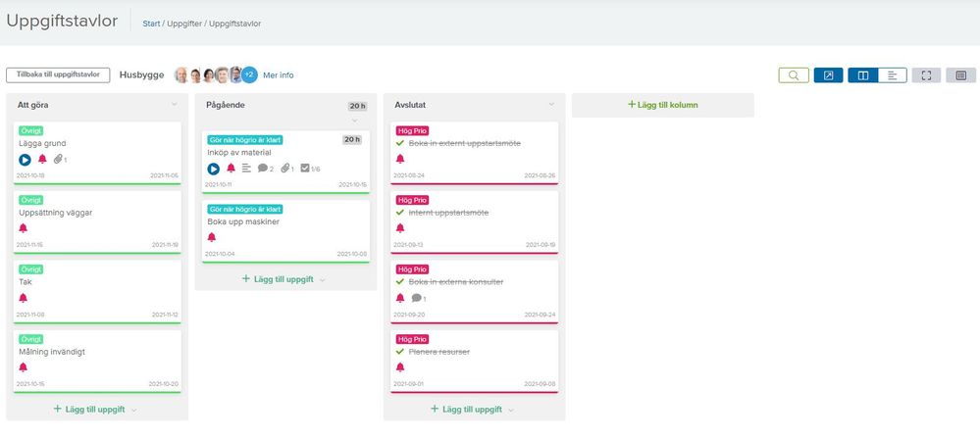Start timer on Lägga grund task
This screenshot has height=439, width=980.
click(25, 160)
